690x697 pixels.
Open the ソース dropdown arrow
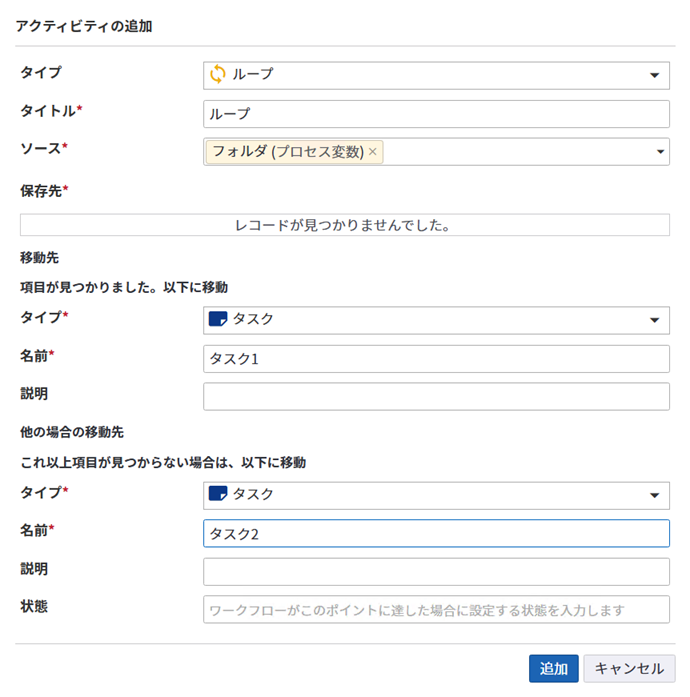click(660, 152)
